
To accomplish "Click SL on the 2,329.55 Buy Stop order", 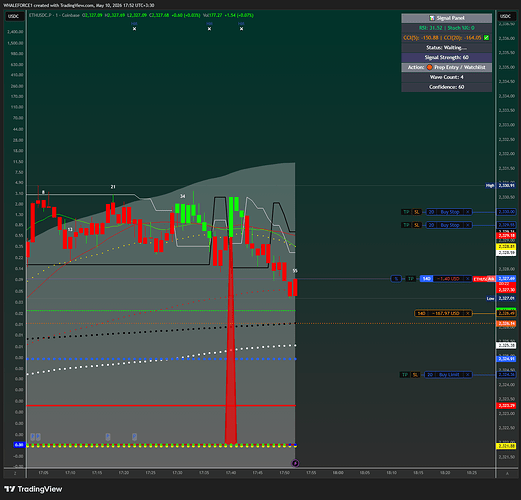I will [x=417, y=225].
